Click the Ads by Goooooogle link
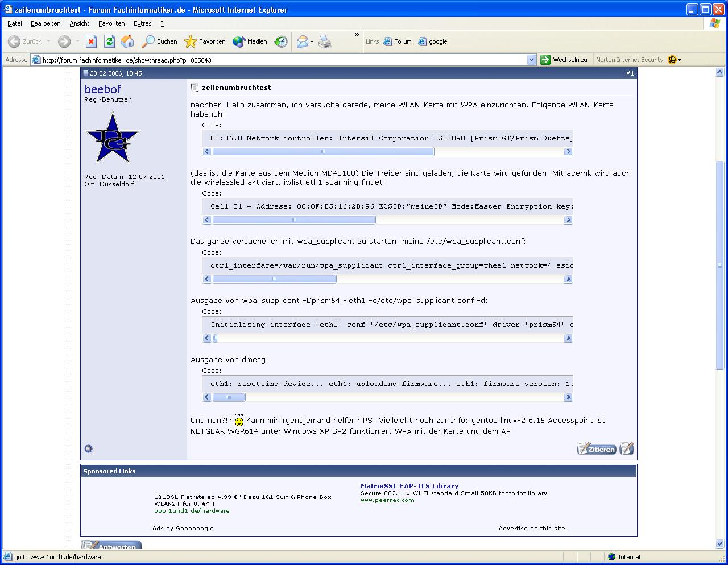This screenshot has height=565, width=728. click(183, 529)
